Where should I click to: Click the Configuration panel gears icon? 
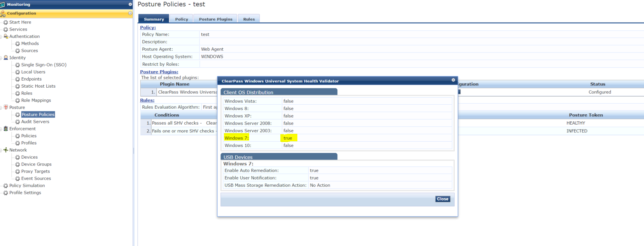click(x=3, y=13)
